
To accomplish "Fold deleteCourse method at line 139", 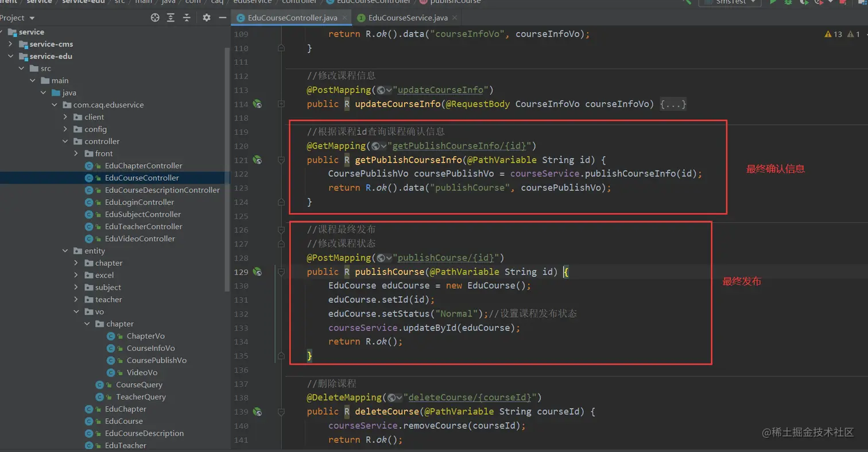I will tap(281, 411).
